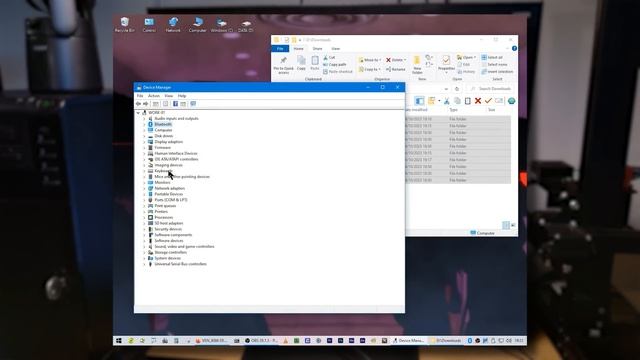Open Device Manager Action menu
The image size is (640, 360).
point(154,96)
